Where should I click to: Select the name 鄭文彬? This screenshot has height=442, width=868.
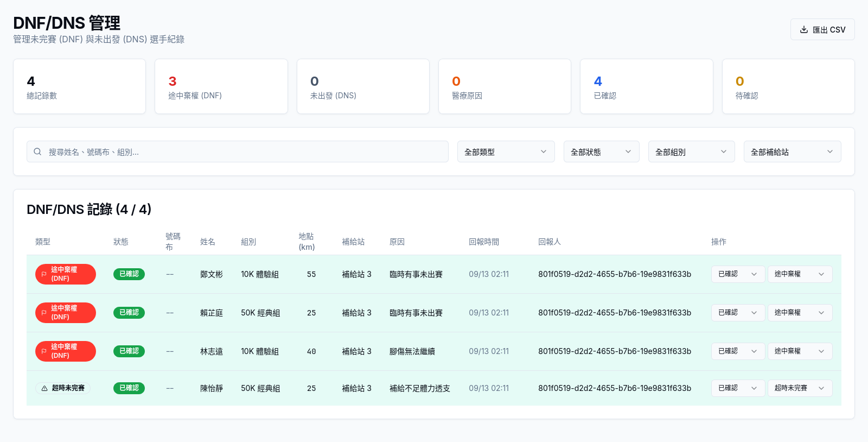(x=212, y=274)
